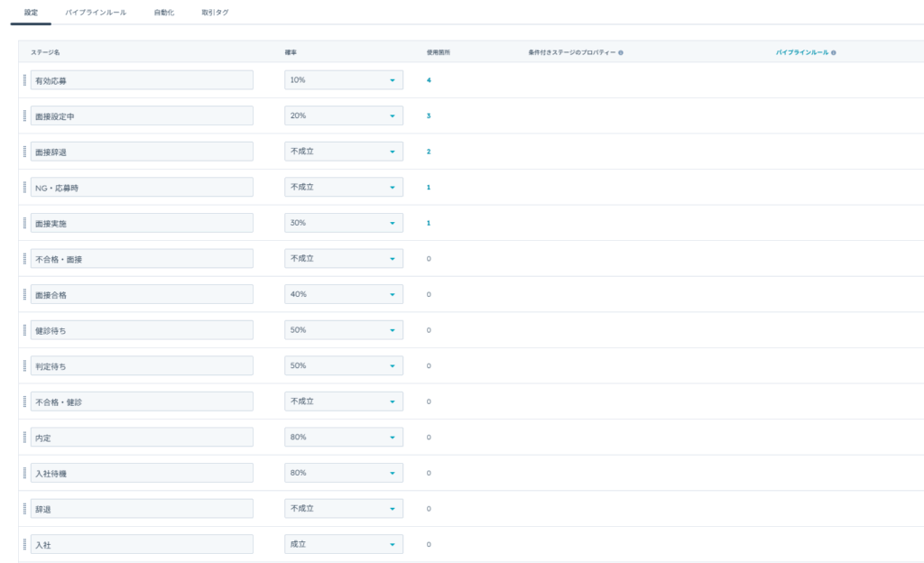This screenshot has height=563, width=924.
Task: Click info icon beside パイプラインルール header
Action: point(833,53)
